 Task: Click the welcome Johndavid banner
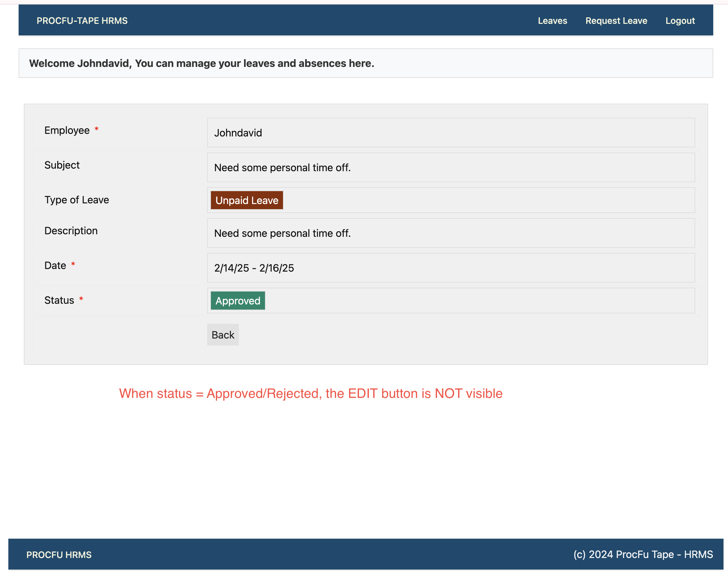[202, 63]
